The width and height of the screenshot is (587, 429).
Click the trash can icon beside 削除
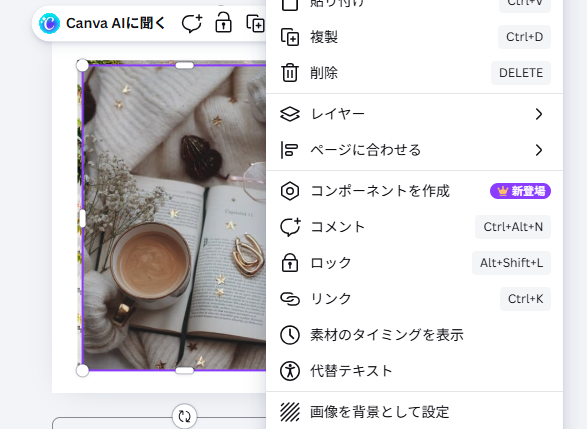click(290, 73)
